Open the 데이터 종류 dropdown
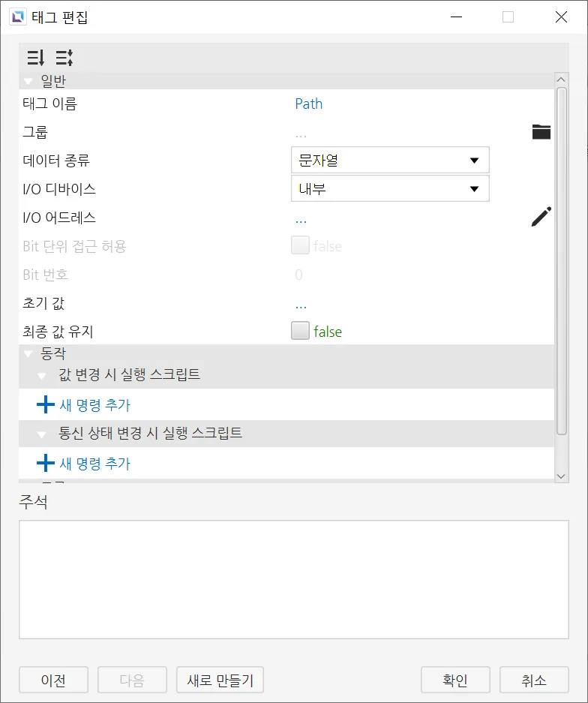Viewport: 588px width, 703px height. [390, 161]
